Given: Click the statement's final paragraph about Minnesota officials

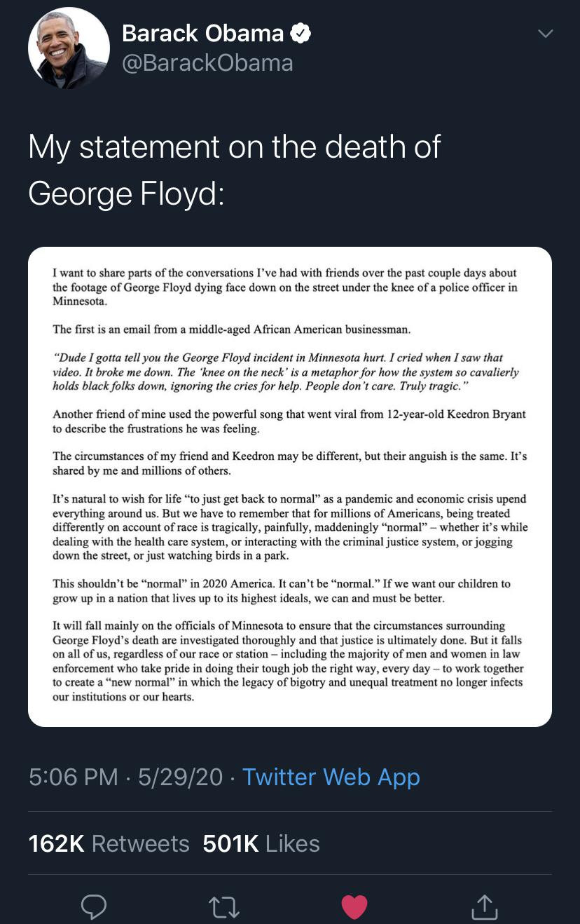Looking at the screenshot, I should click(287, 661).
